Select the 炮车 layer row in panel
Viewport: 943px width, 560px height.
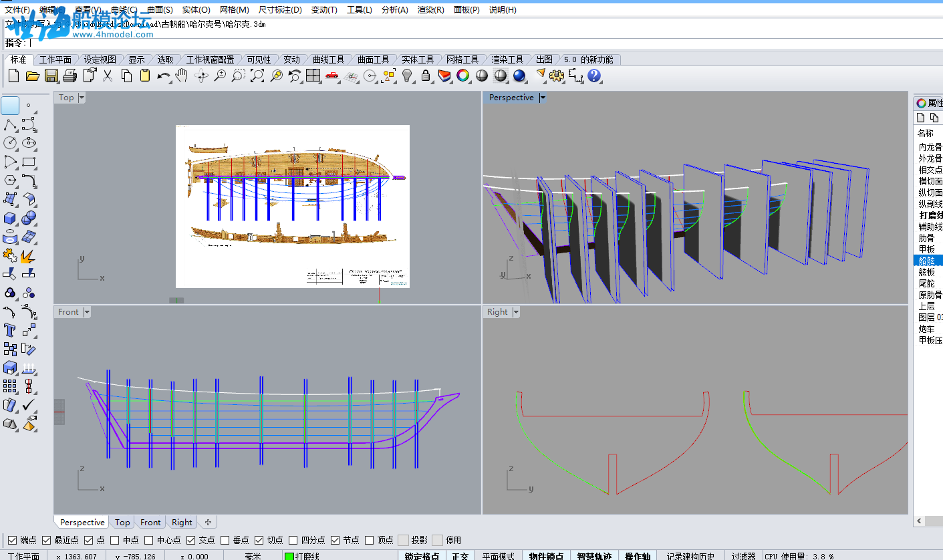pos(928,329)
